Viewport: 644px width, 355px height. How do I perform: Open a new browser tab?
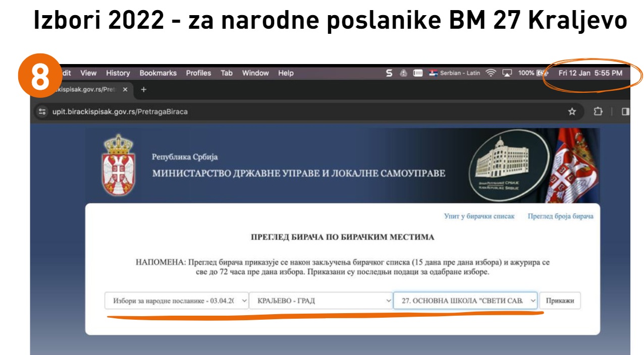click(143, 89)
